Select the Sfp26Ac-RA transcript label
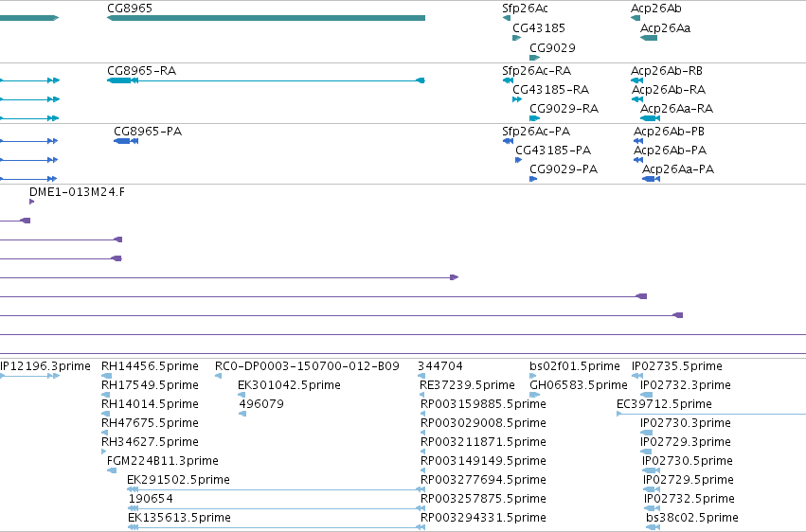The width and height of the screenshot is (806, 532). [x=537, y=71]
